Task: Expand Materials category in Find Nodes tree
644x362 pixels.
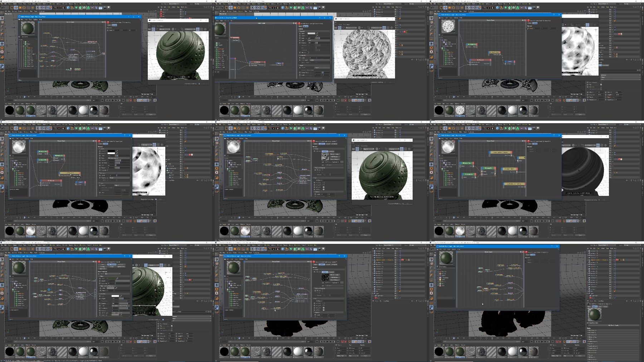Action: tap(438, 272)
